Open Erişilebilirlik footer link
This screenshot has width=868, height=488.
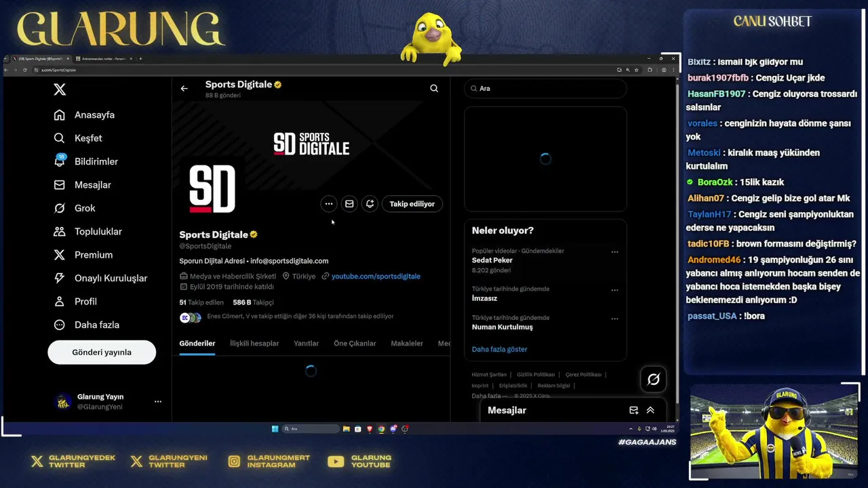[x=513, y=386]
